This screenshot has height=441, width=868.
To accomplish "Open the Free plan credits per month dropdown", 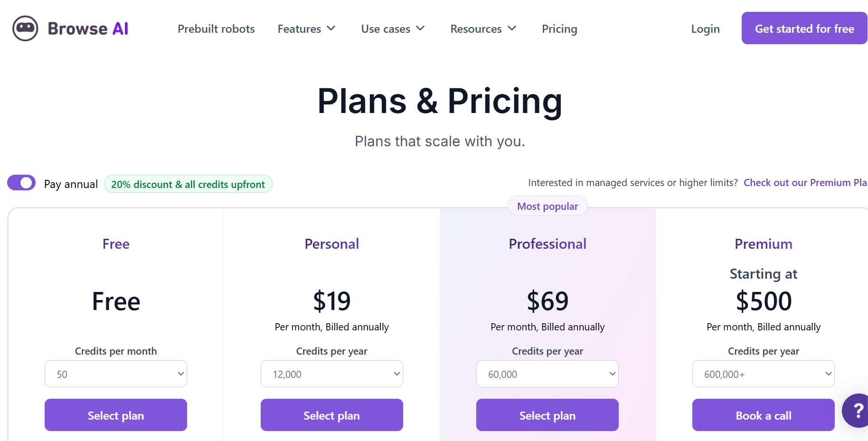I will (115, 374).
